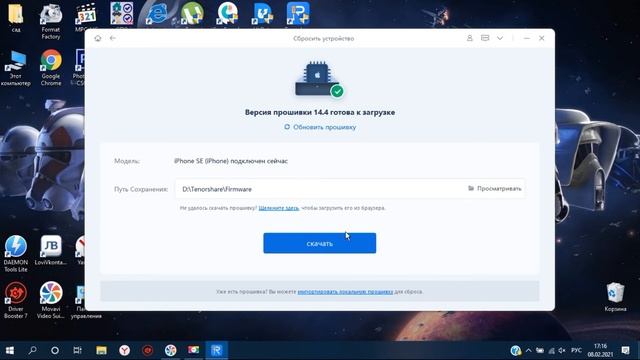The height and width of the screenshot is (360, 640).
Task: Close the Tenorshare window
Action: 542,38
